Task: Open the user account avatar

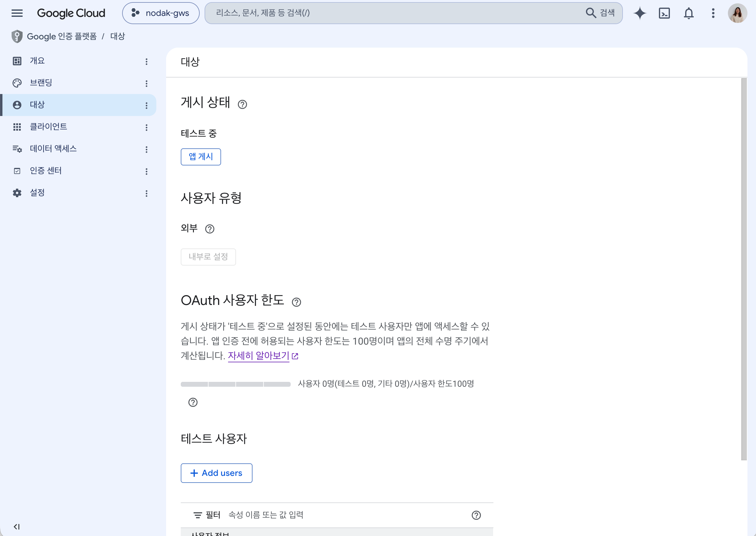Action: tap(737, 13)
